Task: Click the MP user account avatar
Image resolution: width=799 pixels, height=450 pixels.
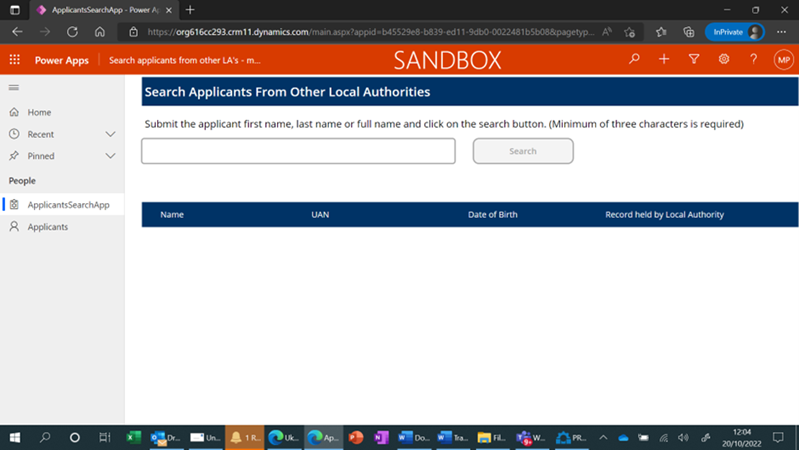Action: [x=783, y=60]
